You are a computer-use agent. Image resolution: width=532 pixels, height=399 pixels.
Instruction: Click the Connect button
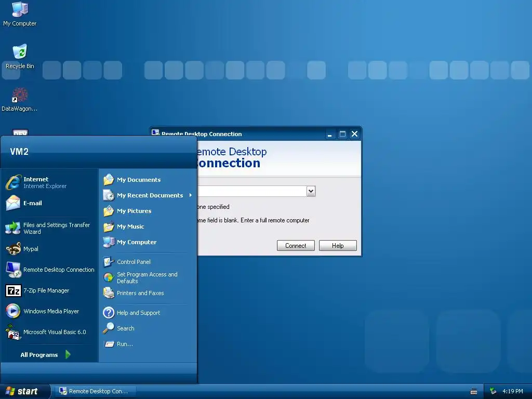(296, 245)
